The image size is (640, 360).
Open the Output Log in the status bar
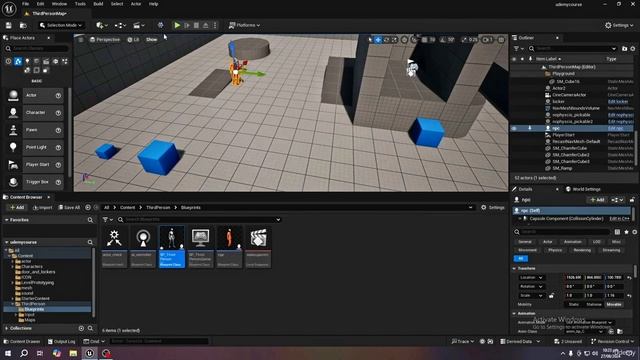click(x=62, y=341)
